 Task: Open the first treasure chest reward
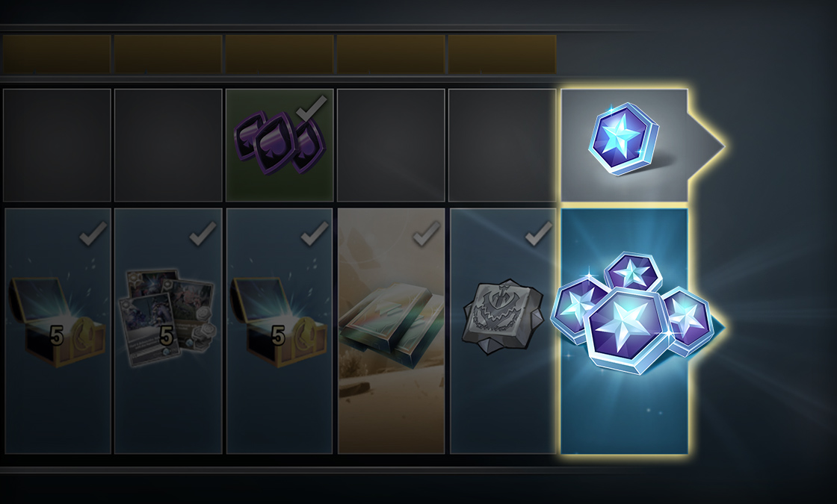point(58,322)
